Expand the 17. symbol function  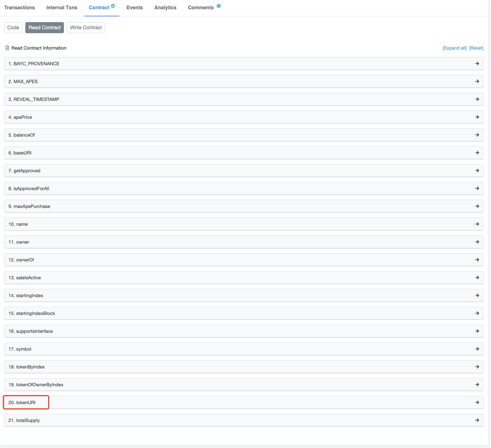tap(23, 349)
